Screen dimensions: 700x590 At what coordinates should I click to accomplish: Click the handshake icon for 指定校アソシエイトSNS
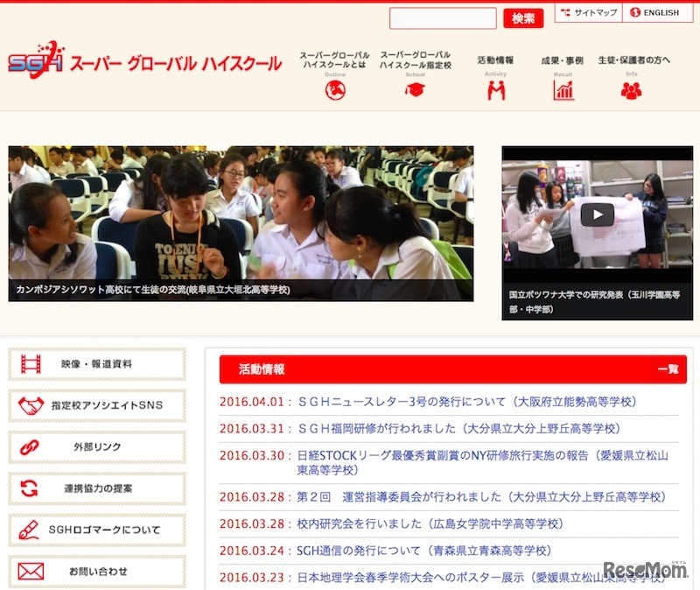(x=31, y=406)
